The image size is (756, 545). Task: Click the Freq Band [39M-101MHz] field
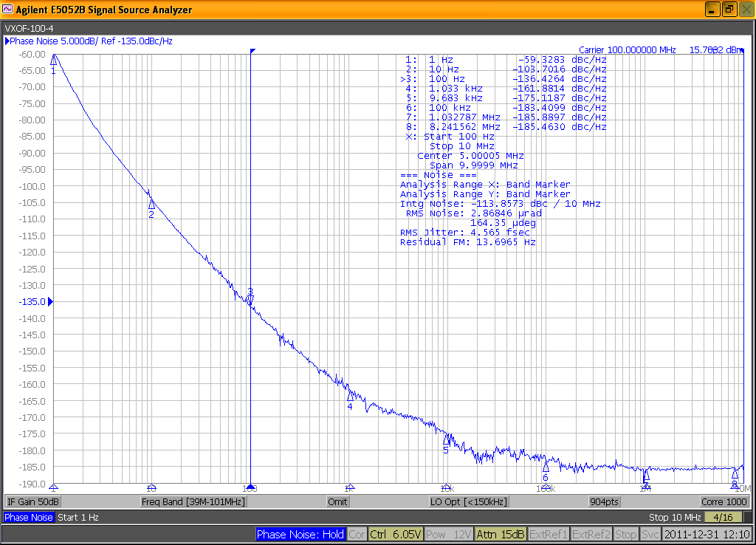pyautogui.click(x=193, y=501)
